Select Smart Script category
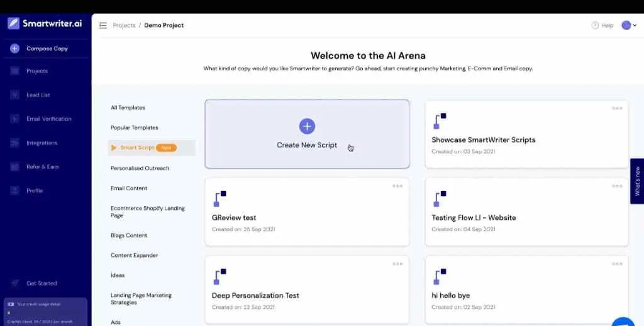 click(x=151, y=148)
